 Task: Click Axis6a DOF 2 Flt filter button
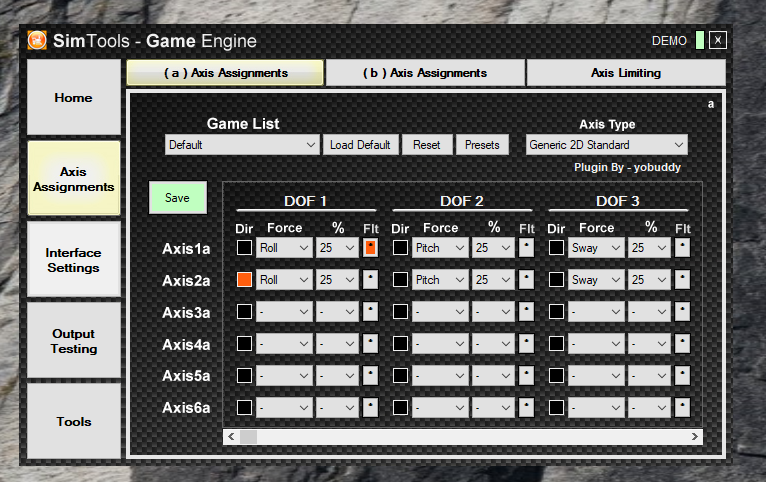(526, 407)
